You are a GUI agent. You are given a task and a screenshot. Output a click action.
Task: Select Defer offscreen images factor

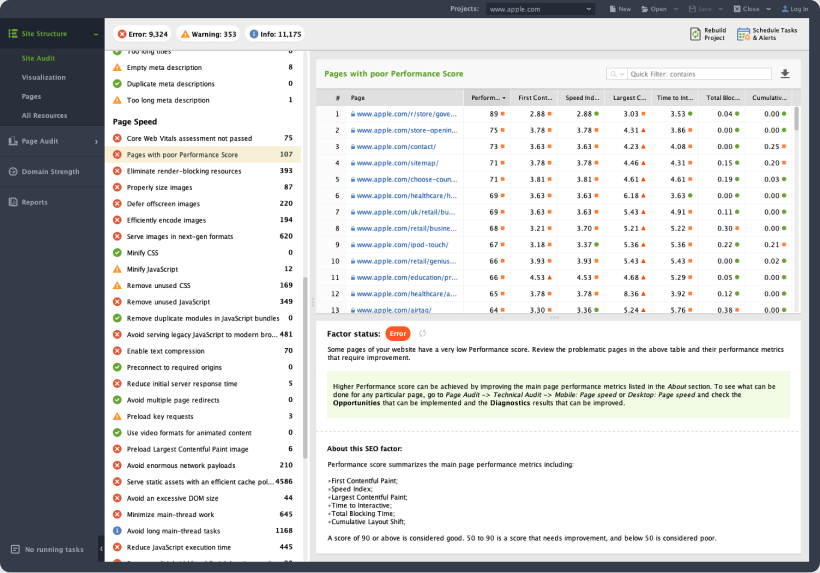(x=204, y=204)
